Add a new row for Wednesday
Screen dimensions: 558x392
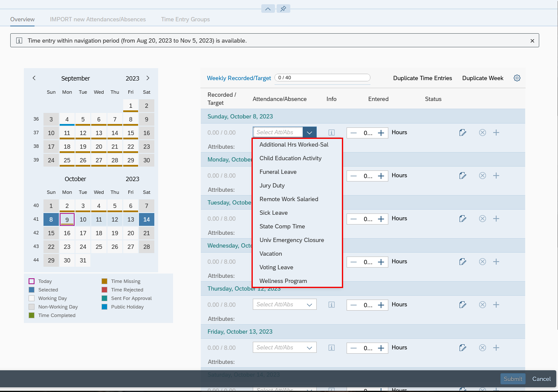[496, 262]
